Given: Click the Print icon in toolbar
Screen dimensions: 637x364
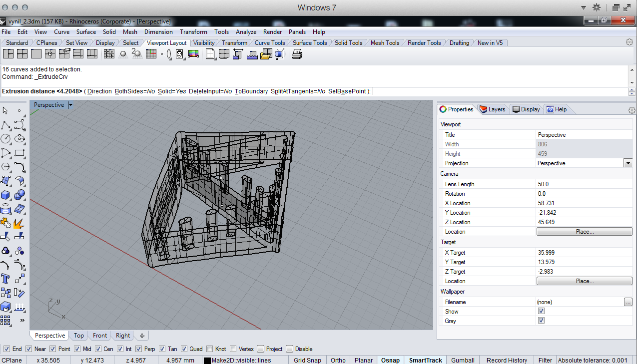Looking at the screenshot, I should (297, 54).
